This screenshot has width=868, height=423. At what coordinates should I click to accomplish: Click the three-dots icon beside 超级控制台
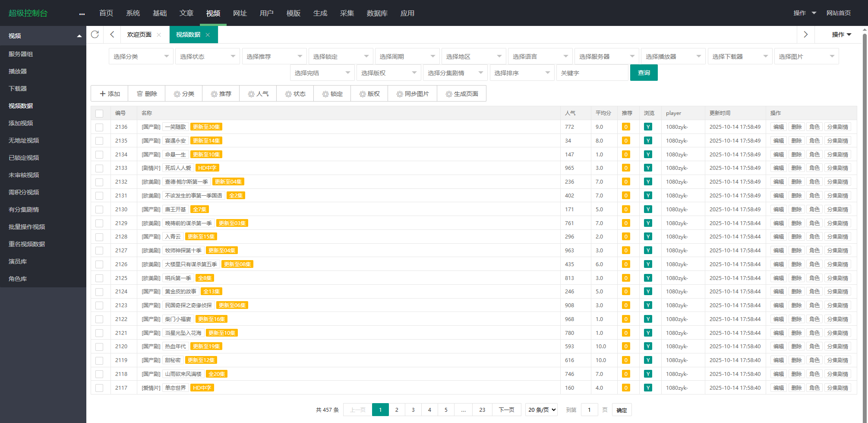[82, 14]
